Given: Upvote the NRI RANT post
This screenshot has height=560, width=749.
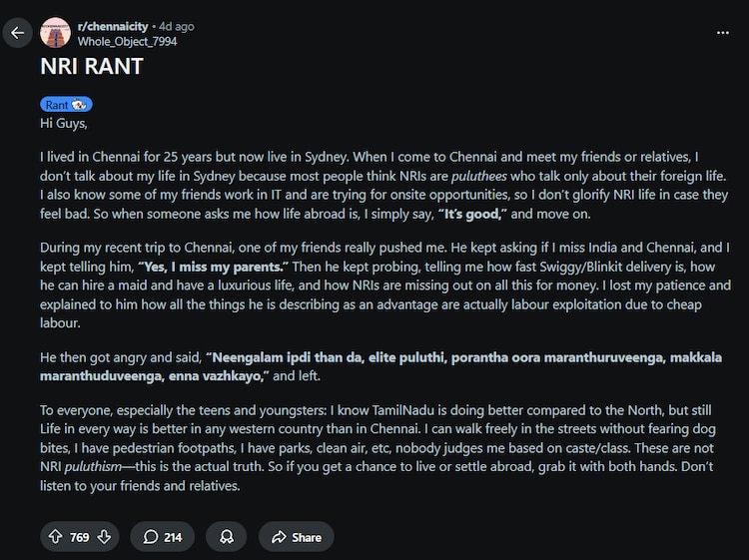Looking at the screenshot, I should click(56, 537).
